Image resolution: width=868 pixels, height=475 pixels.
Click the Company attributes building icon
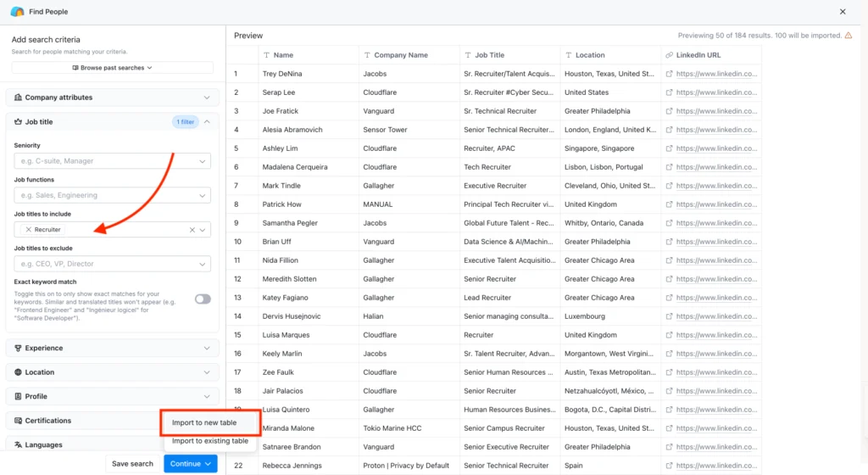pos(19,98)
